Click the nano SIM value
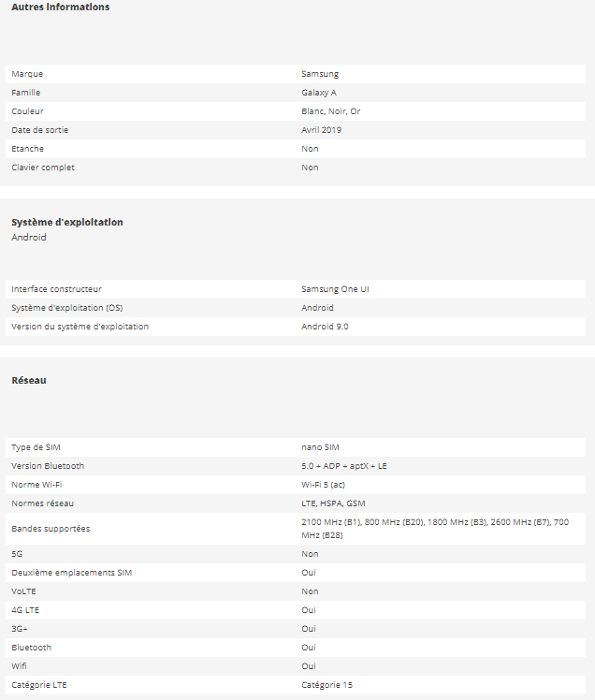The width and height of the screenshot is (595, 700). click(320, 447)
